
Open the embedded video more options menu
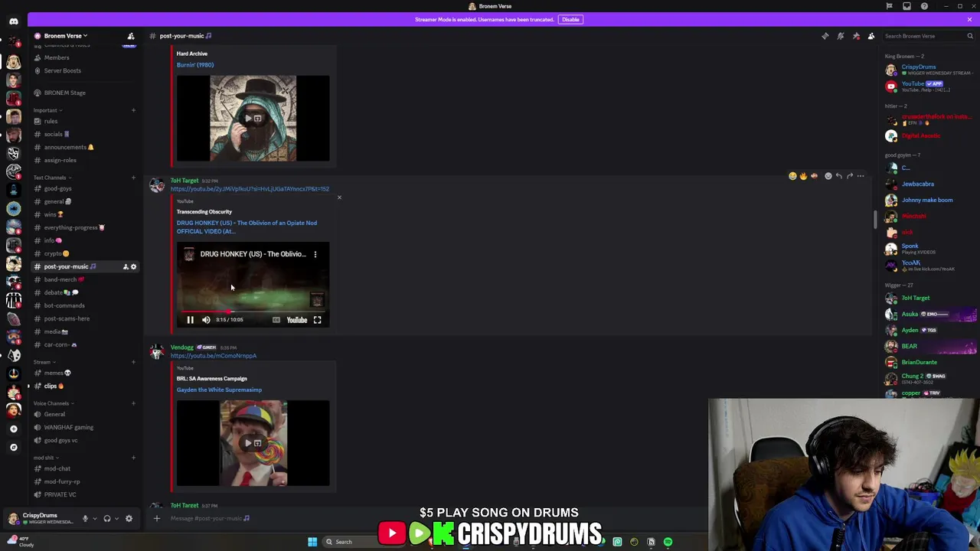tap(315, 254)
